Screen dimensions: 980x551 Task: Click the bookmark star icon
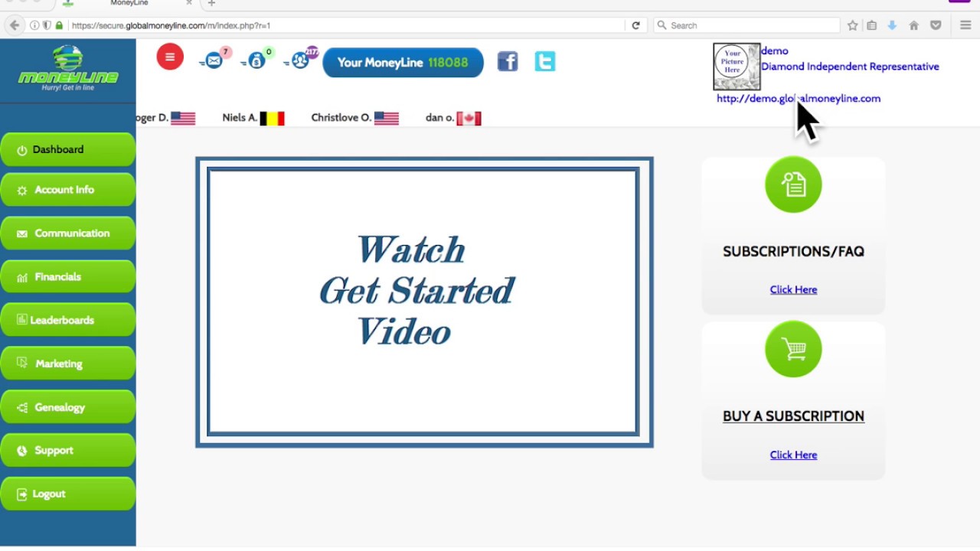[852, 25]
